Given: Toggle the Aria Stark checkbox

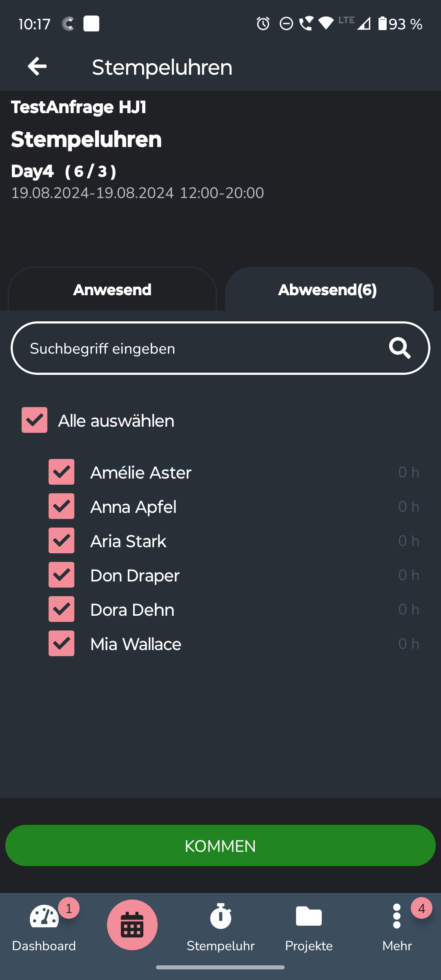Looking at the screenshot, I should 62,541.
